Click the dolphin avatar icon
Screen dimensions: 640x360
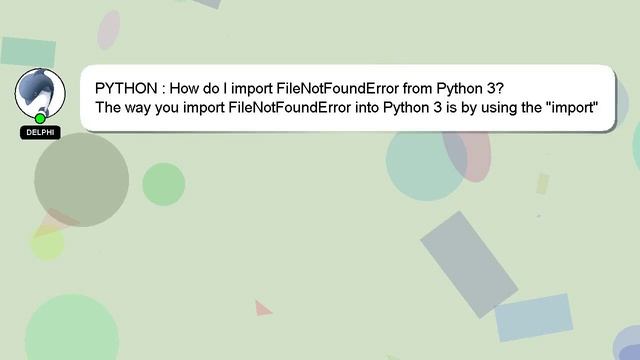point(40,93)
